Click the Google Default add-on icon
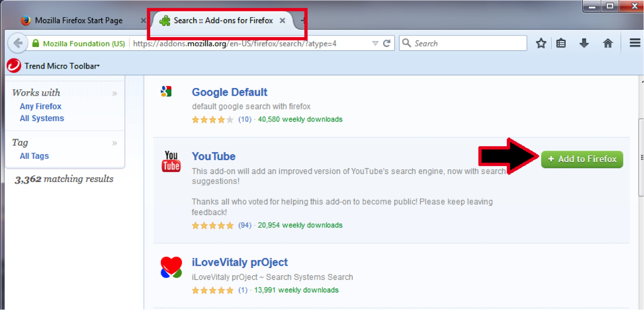 pos(166,91)
